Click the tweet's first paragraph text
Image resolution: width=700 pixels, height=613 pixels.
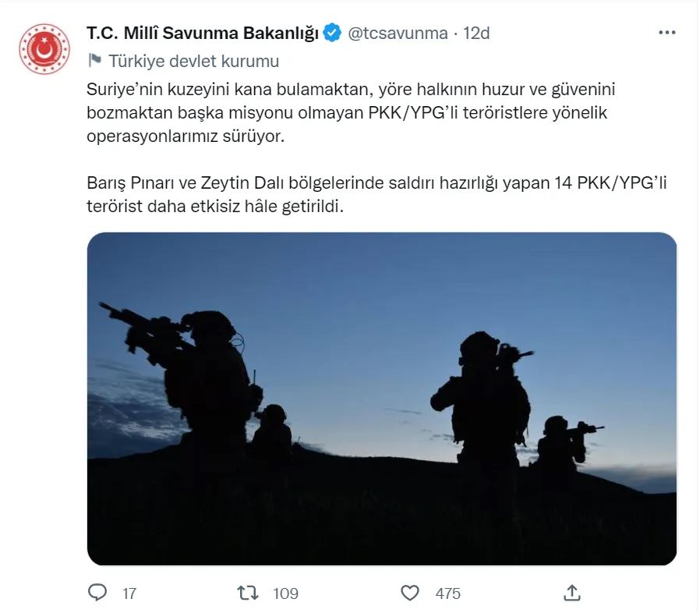[351, 112]
